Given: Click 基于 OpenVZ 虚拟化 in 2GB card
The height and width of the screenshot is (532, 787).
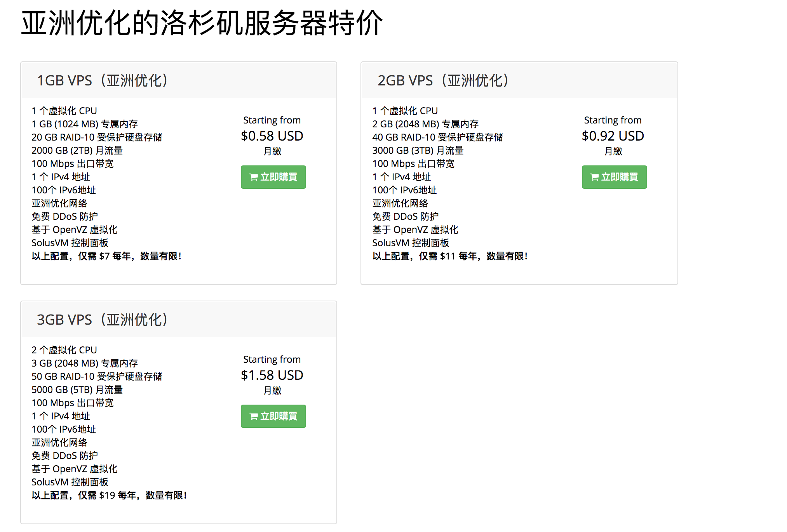Looking at the screenshot, I should (415, 230).
